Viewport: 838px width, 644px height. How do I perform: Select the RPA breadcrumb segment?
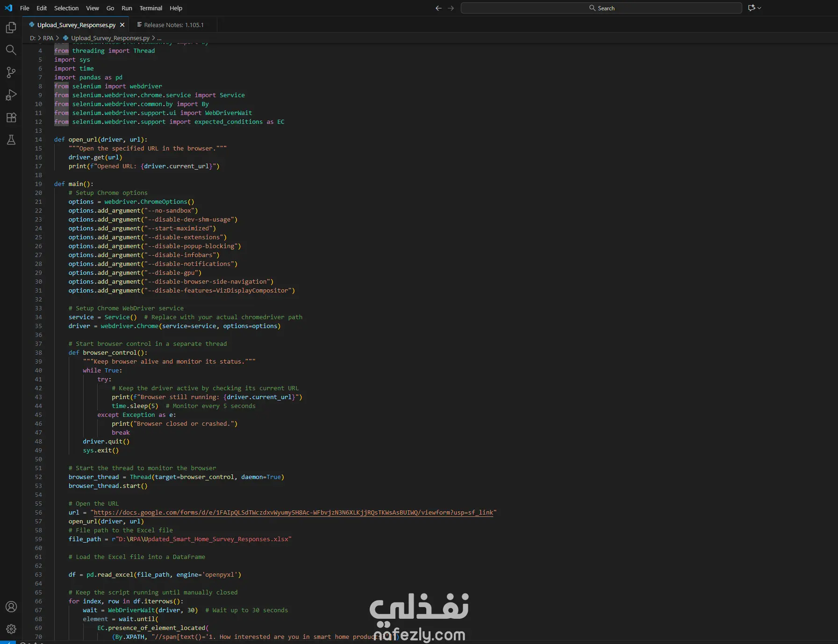click(48, 38)
